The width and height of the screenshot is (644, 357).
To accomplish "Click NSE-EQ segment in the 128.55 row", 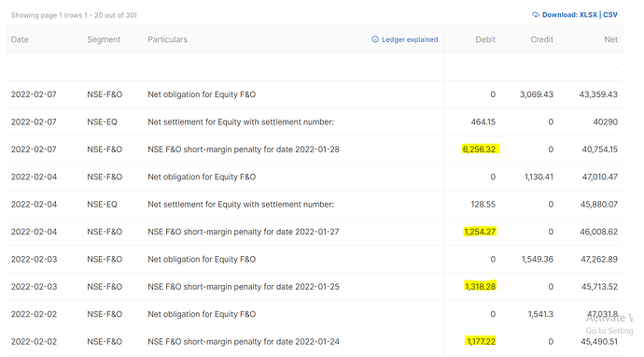I will click(102, 205).
